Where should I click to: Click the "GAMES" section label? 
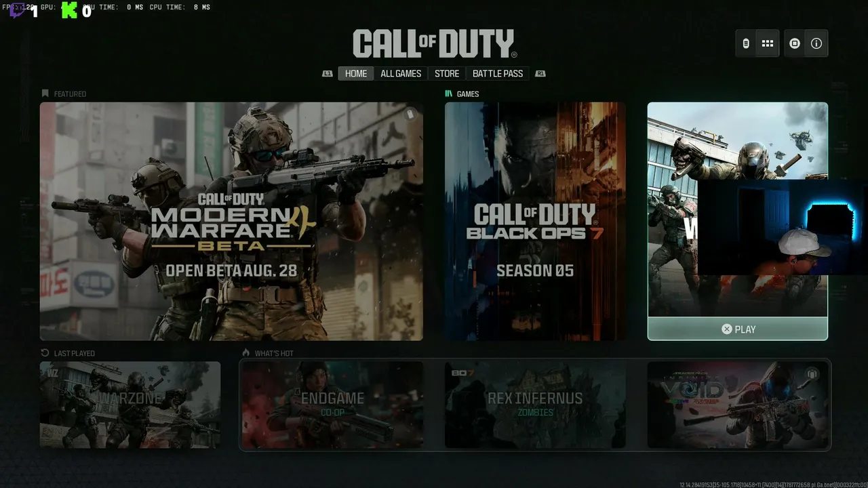[468, 94]
